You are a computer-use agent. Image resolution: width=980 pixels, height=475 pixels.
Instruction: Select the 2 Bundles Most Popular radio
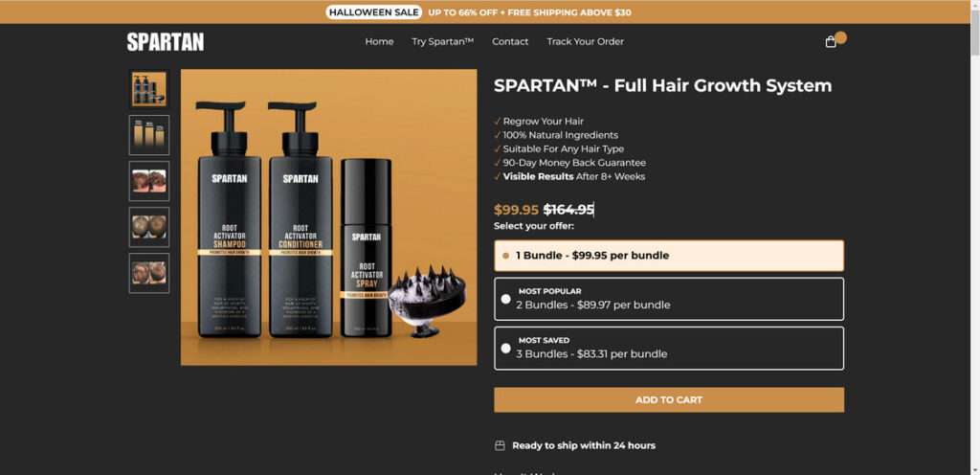(x=669, y=299)
